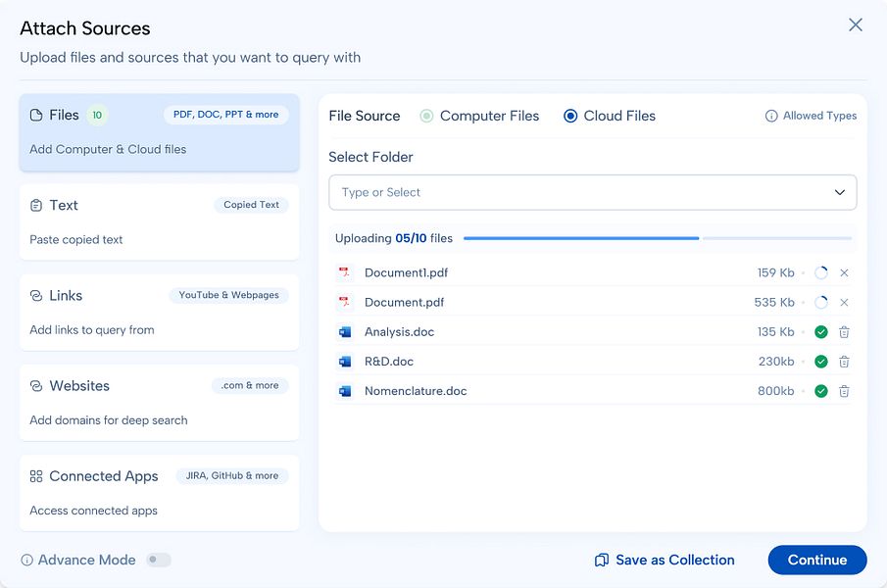
Task: Click the 800kb file size
Action: [775, 391]
